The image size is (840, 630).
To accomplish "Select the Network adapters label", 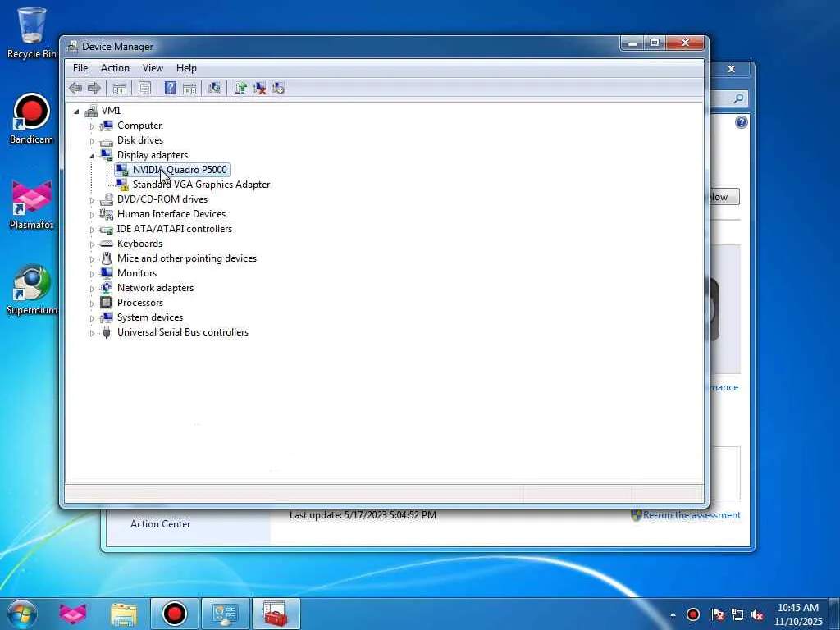I will pos(155,288).
